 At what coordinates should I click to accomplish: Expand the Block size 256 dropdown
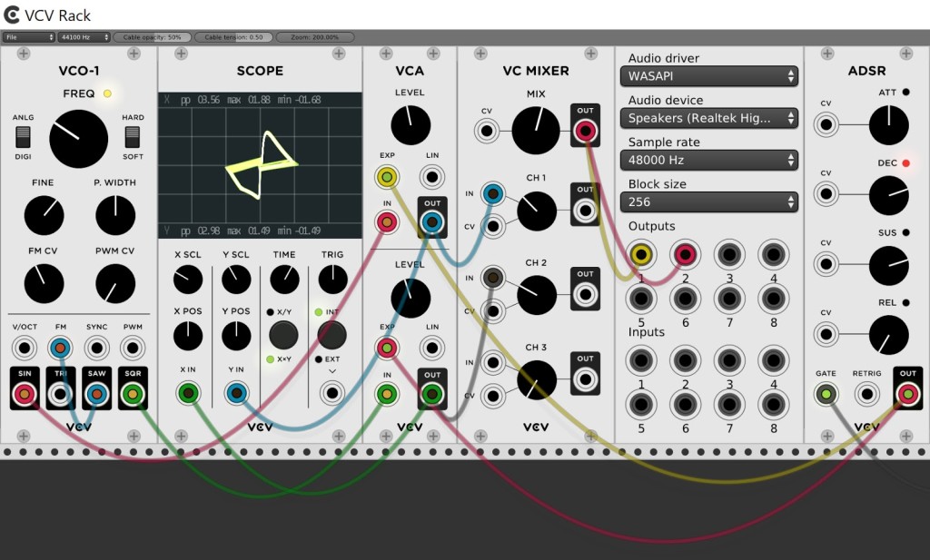click(712, 201)
